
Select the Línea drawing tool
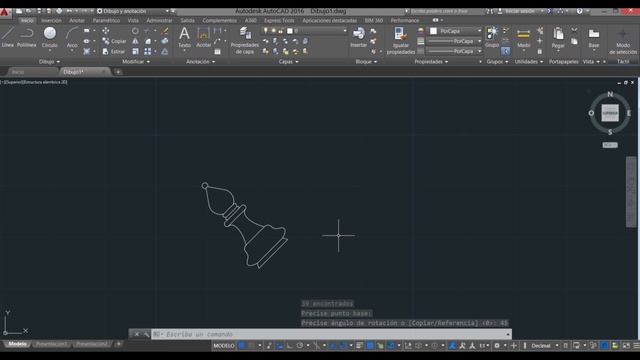point(7,37)
